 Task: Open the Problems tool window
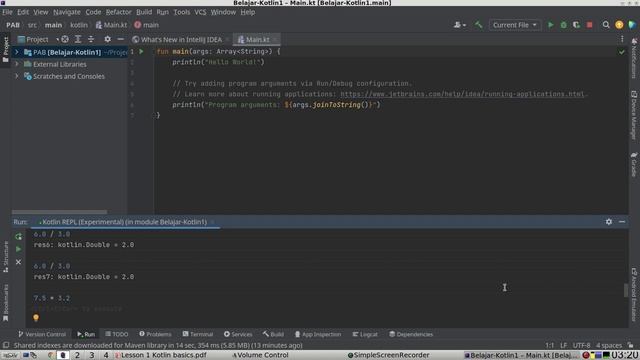[x=155, y=334]
